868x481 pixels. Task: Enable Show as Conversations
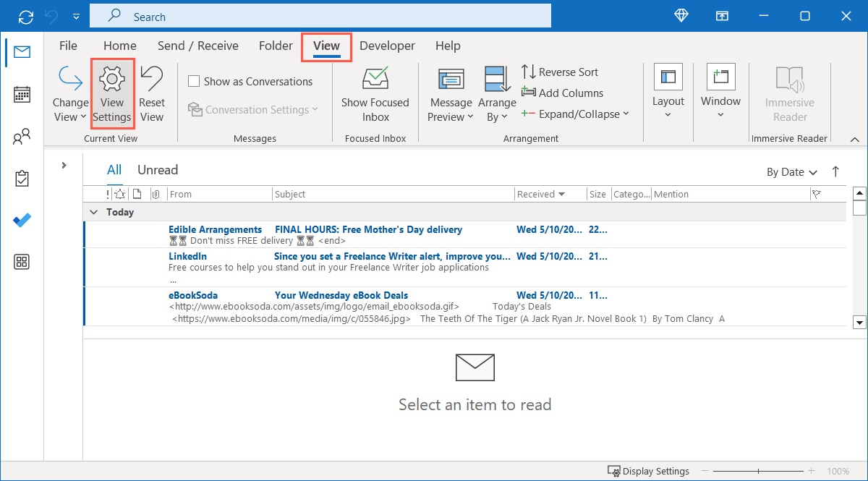point(194,81)
